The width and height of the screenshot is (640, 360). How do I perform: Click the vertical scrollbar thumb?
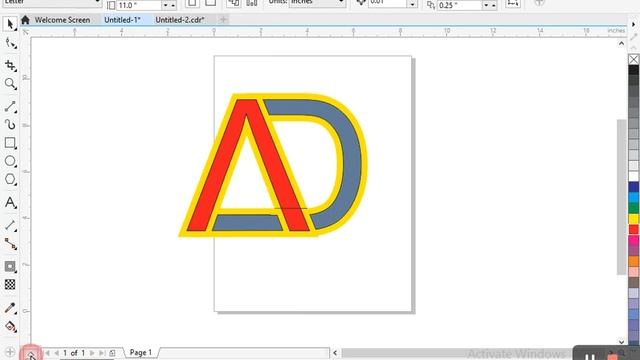pos(621,197)
